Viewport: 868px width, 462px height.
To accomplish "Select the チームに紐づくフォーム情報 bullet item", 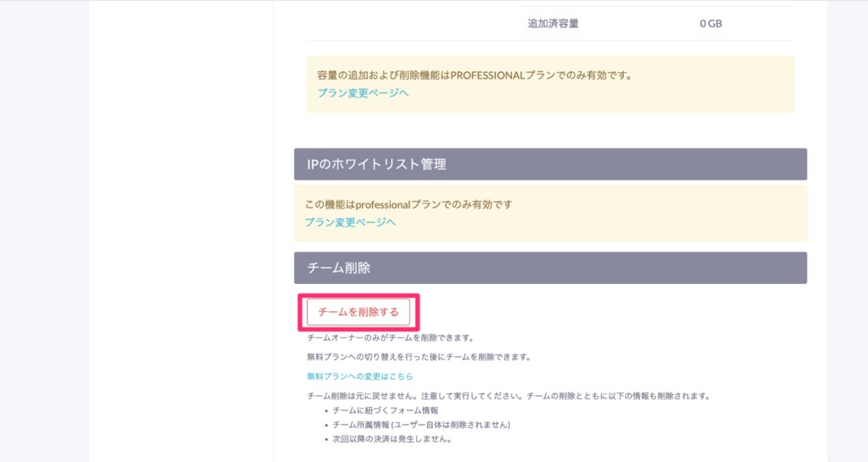I will pos(386,410).
